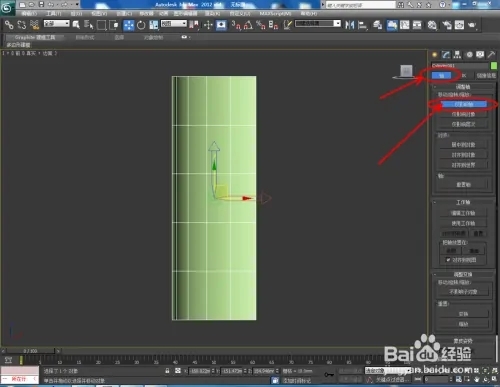Switch to the Motion command panel tab
The image size is (500, 387).
[469, 55]
